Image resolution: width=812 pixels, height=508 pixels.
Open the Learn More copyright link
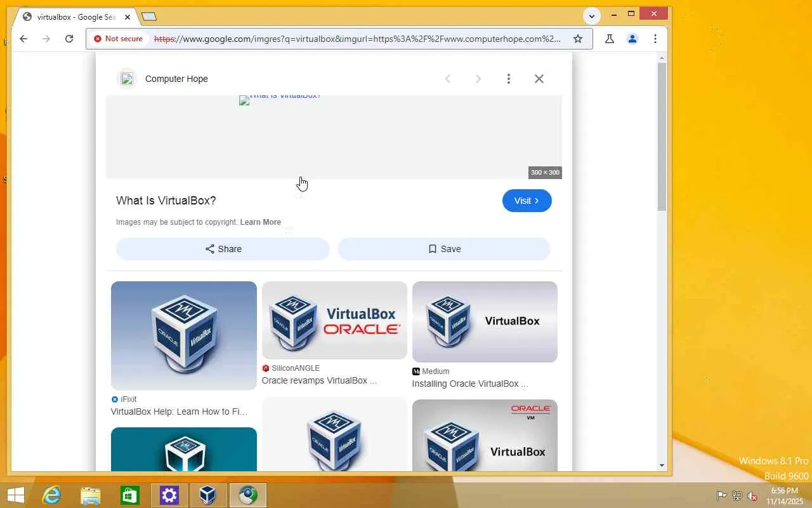[x=261, y=222]
